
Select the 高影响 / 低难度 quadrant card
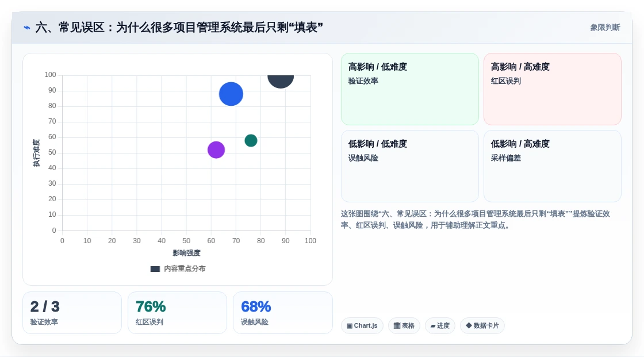click(x=410, y=89)
